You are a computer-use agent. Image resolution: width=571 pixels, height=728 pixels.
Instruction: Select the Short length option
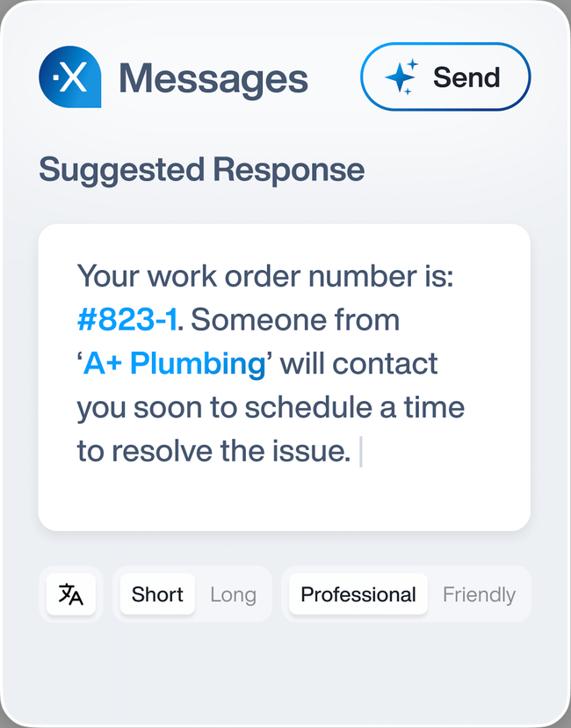157,594
